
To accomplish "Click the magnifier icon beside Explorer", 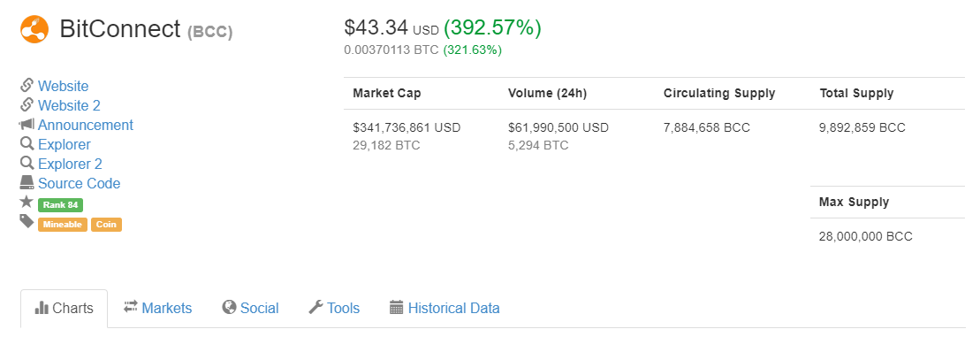I will pos(27,144).
